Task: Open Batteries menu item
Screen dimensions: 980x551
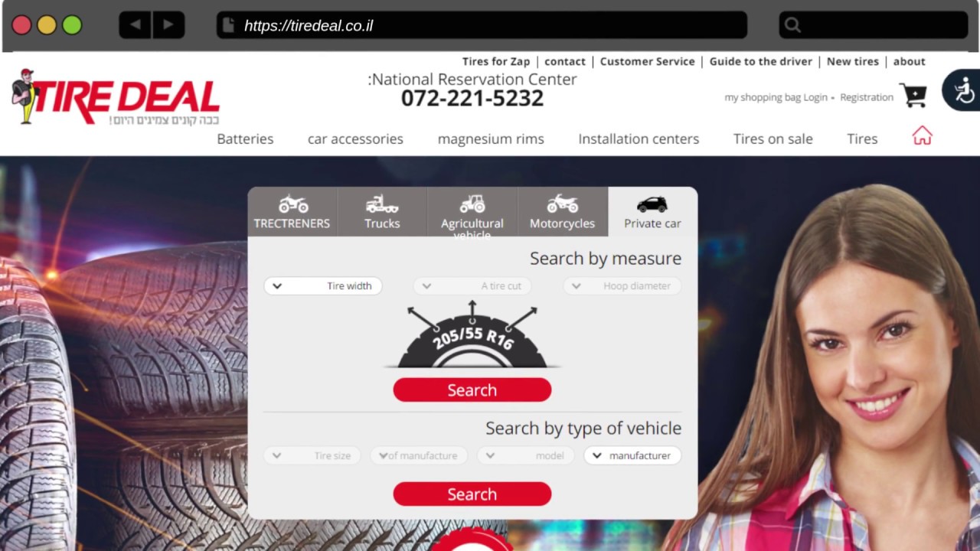Action: pyautogui.click(x=245, y=139)
